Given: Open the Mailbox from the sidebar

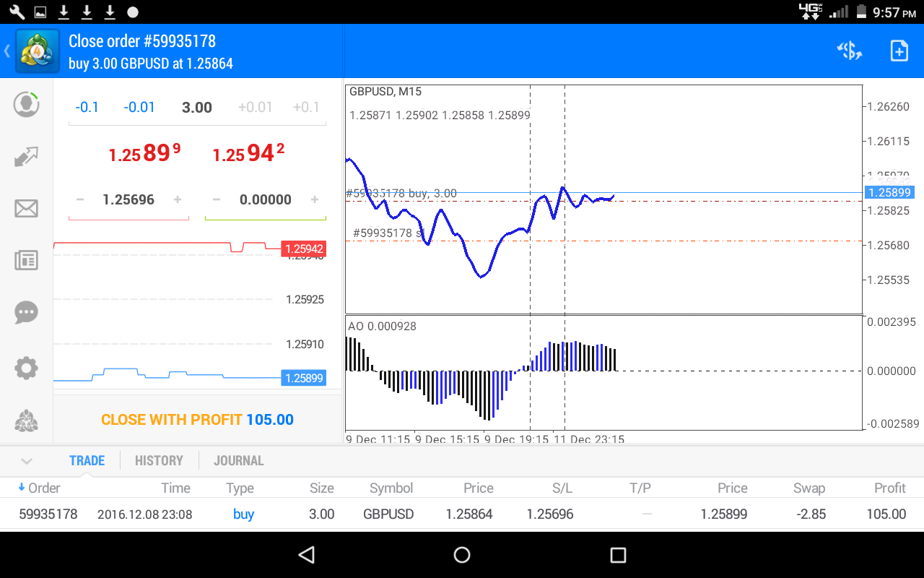Looking at the screenshot, I should coord(26,208).
